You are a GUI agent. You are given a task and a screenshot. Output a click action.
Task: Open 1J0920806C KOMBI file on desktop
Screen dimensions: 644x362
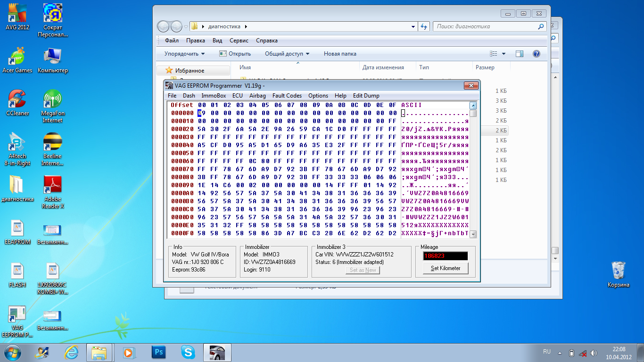[x=52, y=278]
